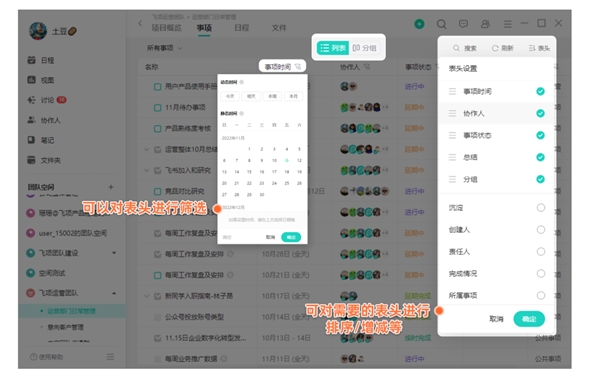Click 确定 in header settings panel
The image size is (600, 387).
(529, 319)
